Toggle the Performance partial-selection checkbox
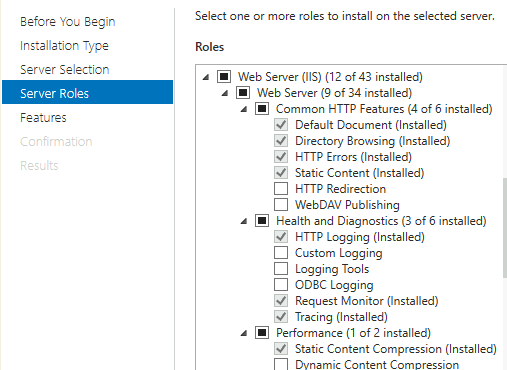Screen dimensions: 507x370 (x=262, y=333)
